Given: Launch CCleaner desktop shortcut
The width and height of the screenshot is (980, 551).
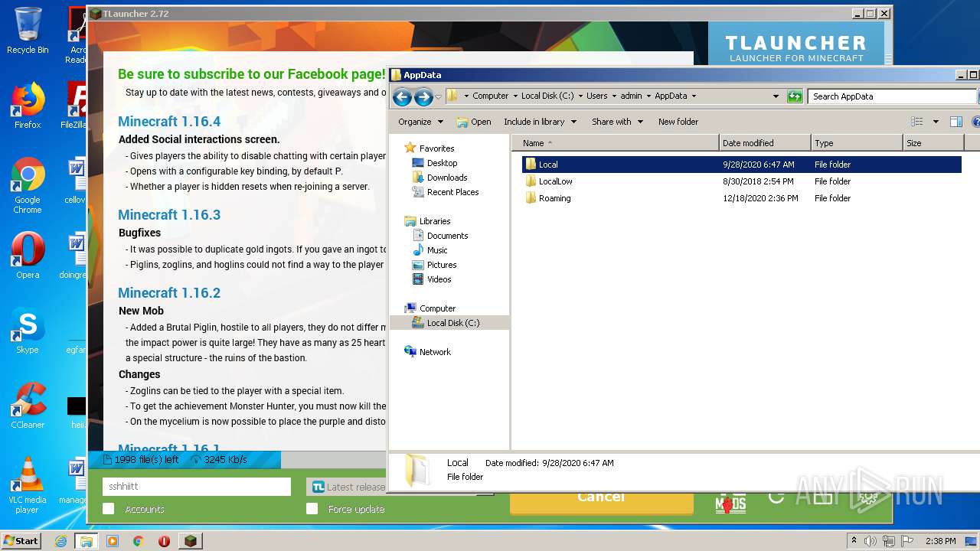Looking at the screenshot, I should tap(27, 406).
